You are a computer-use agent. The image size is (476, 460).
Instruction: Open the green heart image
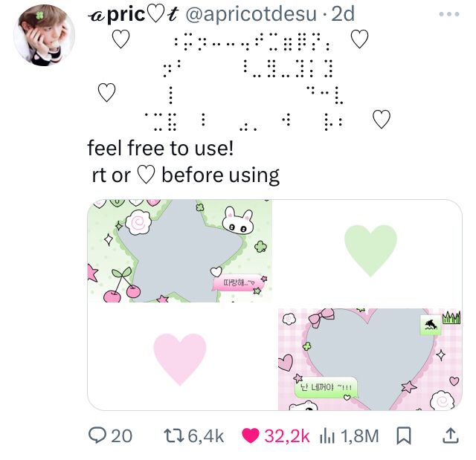pyautogui.click(x=370, y=251)
